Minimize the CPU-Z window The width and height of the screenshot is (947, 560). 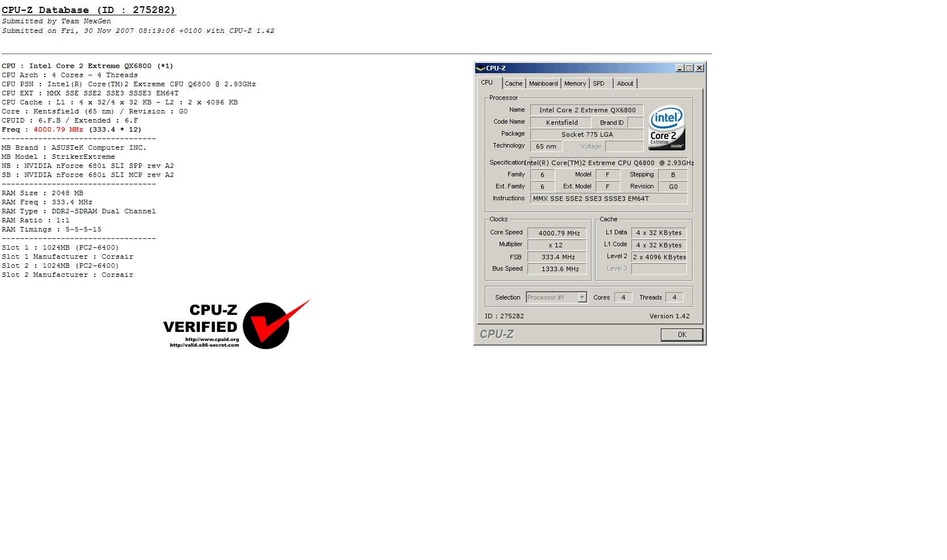click(x=680, y=68)
